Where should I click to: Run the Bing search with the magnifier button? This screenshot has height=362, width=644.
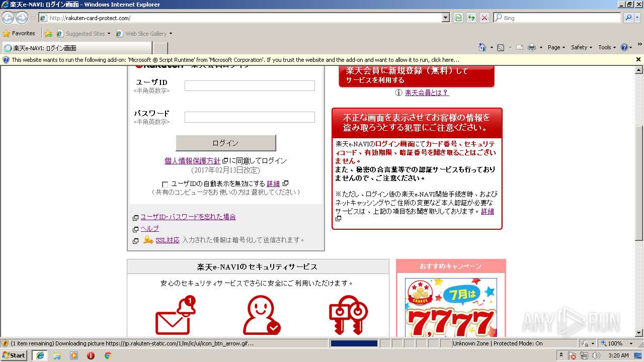(628, 18)
